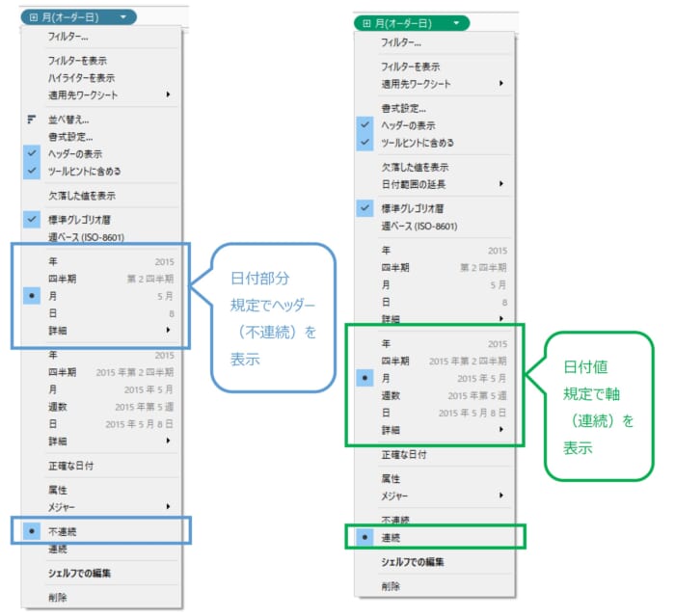Screen dimensions: 675x616
Task: Select date part 年 2015 in left menu
Action: pyautogui.click(x=101, y=261)
